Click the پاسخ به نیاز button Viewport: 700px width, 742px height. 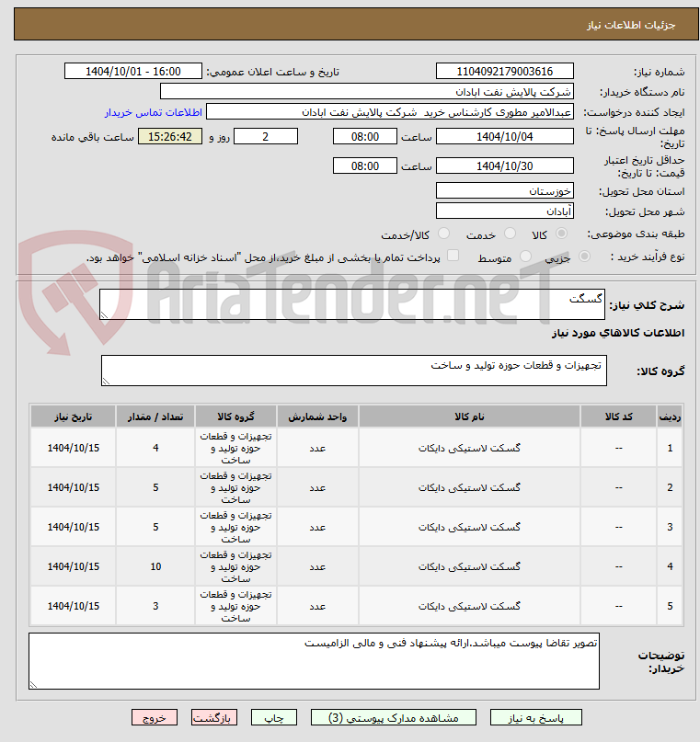(535, 717)
